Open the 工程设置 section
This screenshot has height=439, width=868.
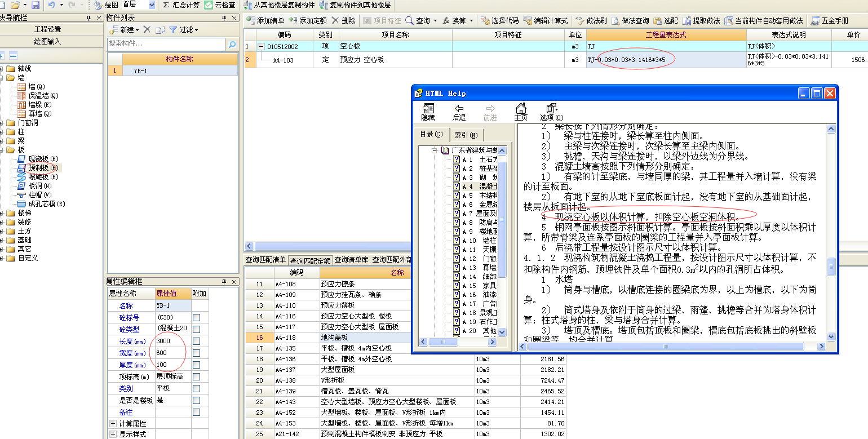pyautogui.click(x=48, y=29)
